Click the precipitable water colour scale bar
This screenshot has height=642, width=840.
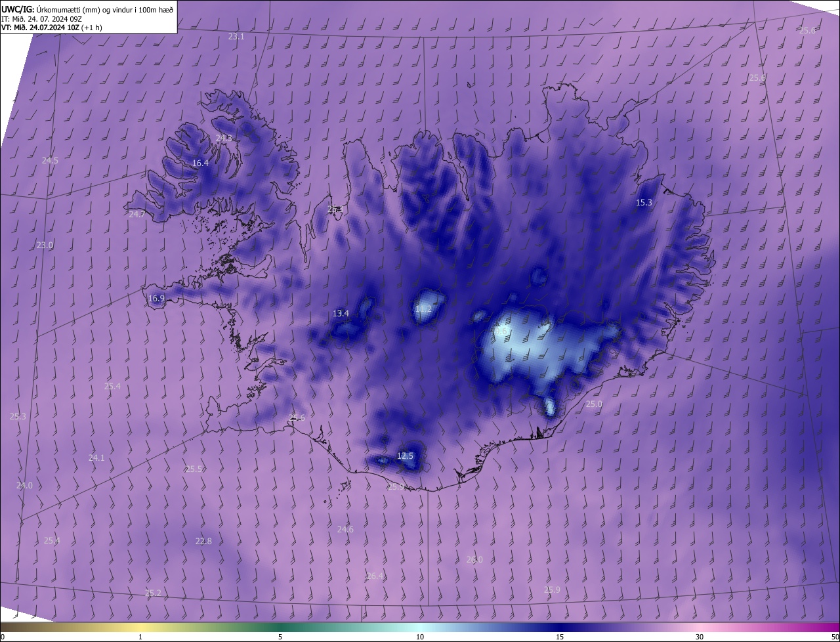(420, 628)
